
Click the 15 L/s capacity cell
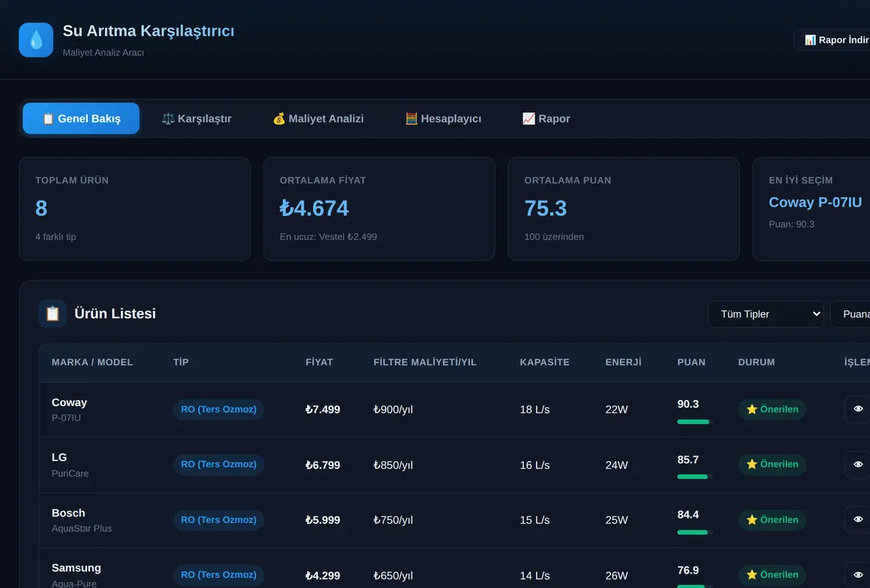(x=535, y=520)
